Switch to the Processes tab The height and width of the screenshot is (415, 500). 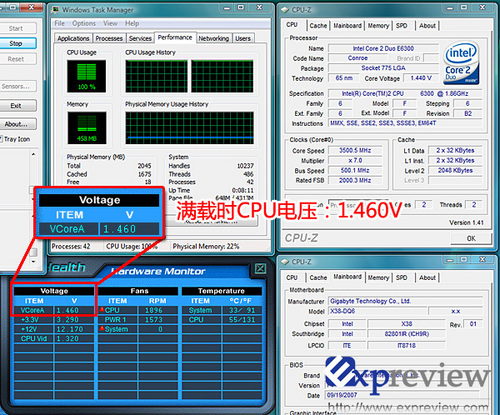click(x=109, y=39)
